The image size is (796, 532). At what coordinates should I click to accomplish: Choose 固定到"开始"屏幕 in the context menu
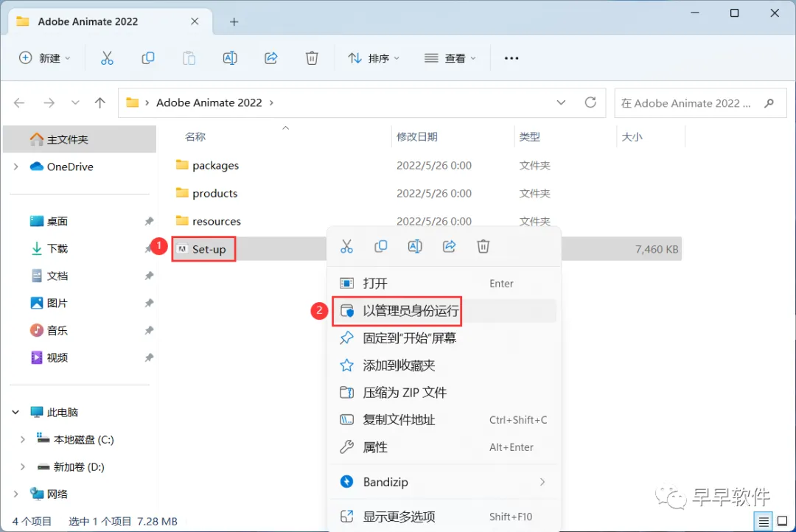coord(444,338)
